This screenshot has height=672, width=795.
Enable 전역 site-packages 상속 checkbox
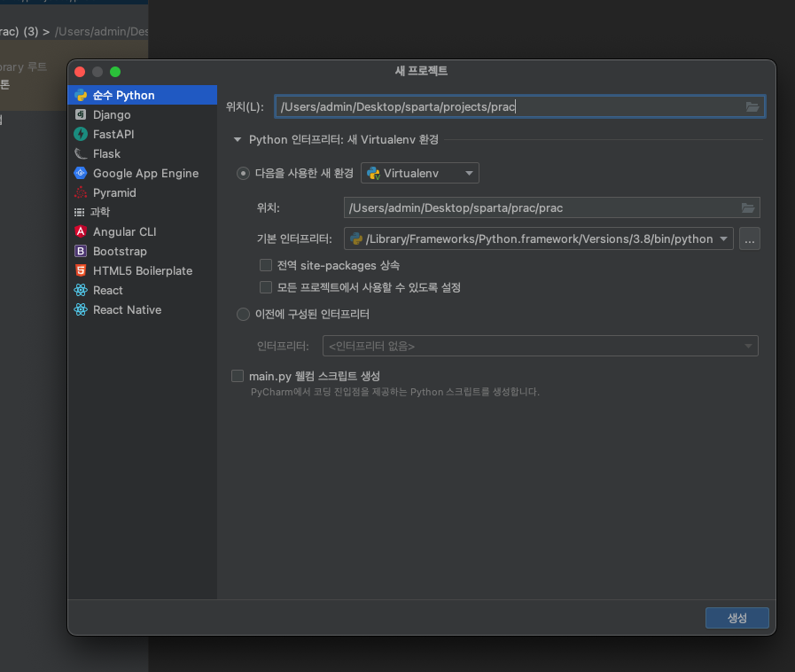(x=266, y=265)
